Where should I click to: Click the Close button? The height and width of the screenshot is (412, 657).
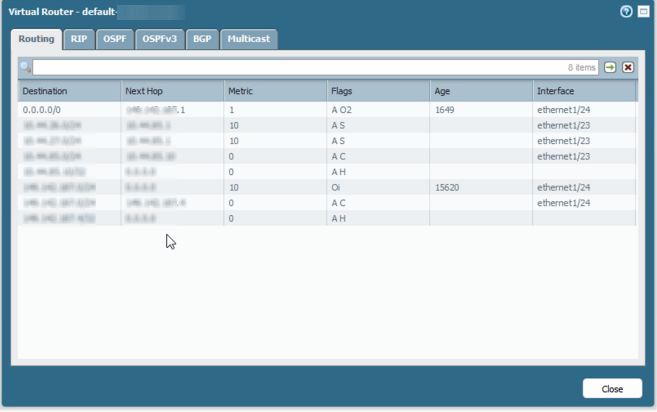[x=612, y=389]
